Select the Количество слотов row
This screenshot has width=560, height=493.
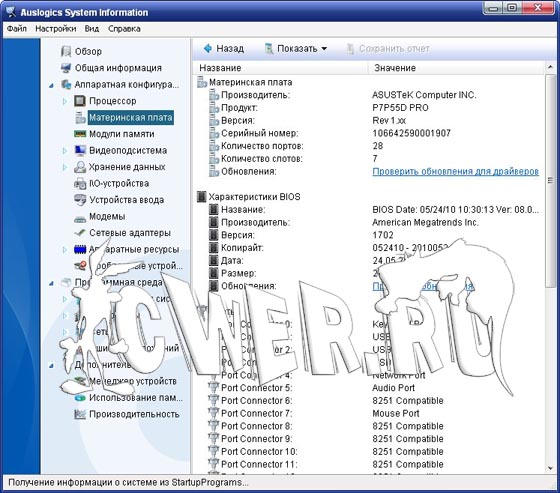[369, 159]
